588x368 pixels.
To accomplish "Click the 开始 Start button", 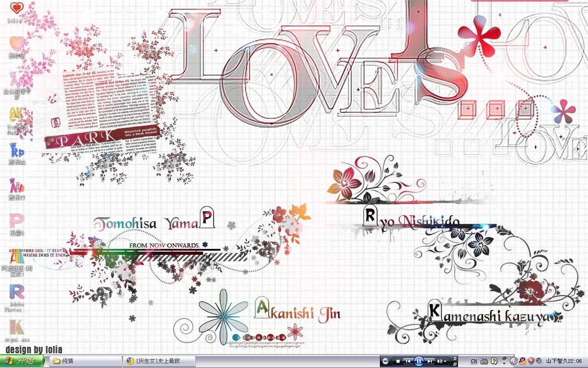I will pos(22,361).
